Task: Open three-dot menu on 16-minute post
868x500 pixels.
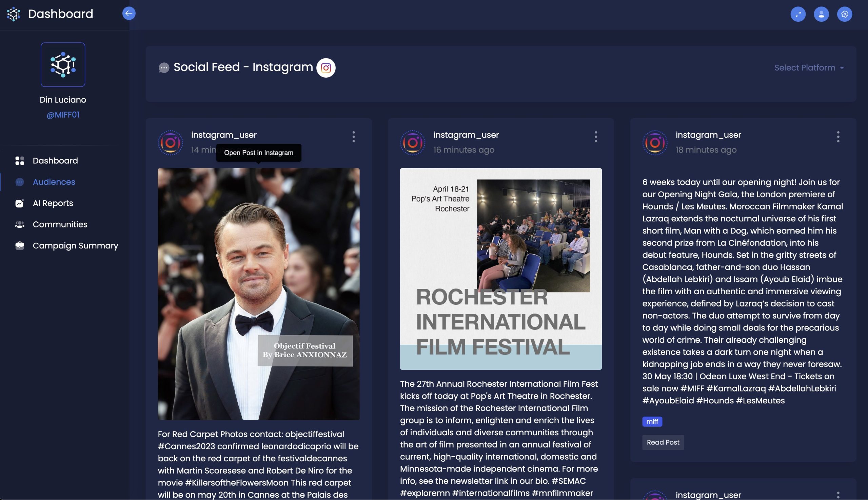Action: (596, 137)
